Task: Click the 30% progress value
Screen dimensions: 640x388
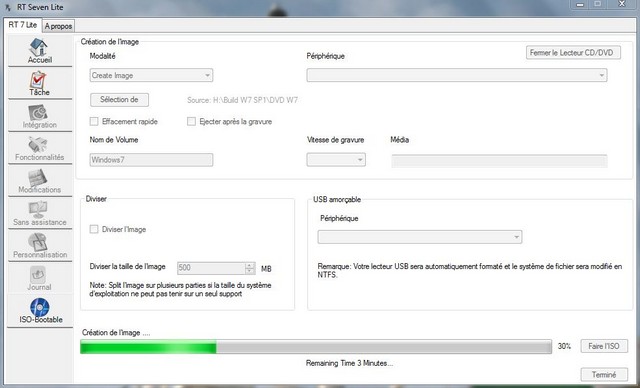Action: 564,346
